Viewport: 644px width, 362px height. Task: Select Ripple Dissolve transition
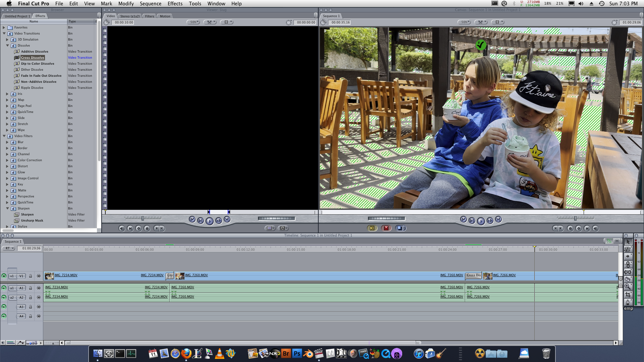point(32,88)
